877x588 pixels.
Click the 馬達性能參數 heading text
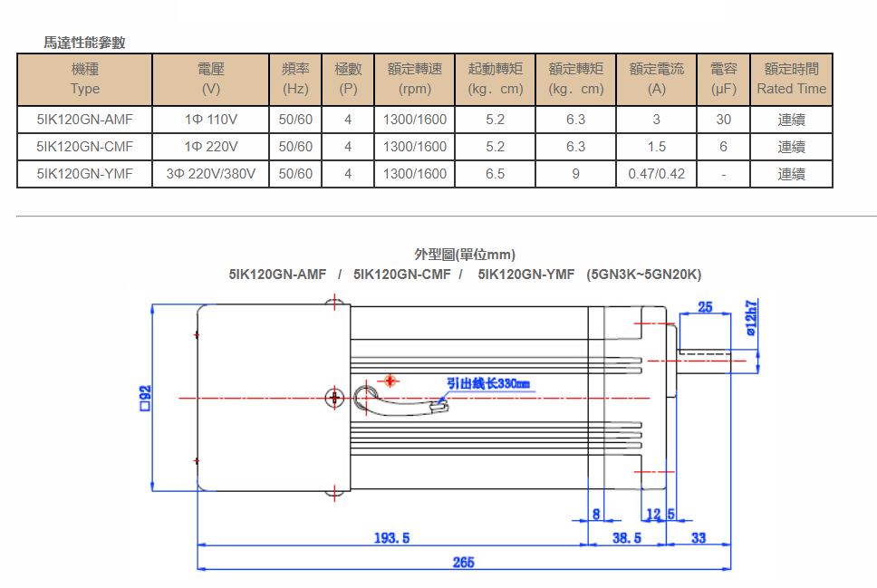(x=84, y=43)
